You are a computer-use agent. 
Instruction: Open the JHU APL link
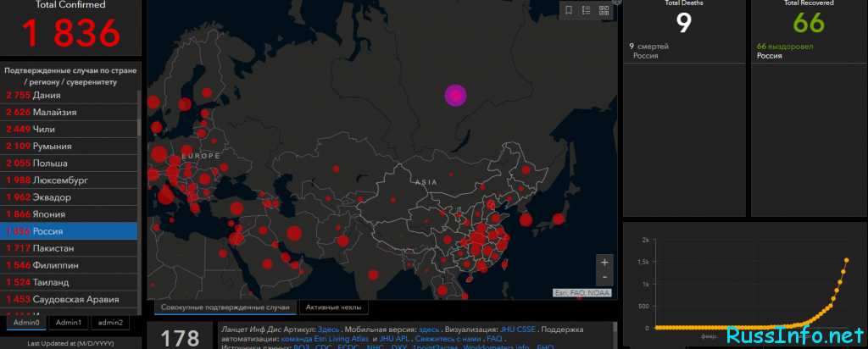coord(394,339)
